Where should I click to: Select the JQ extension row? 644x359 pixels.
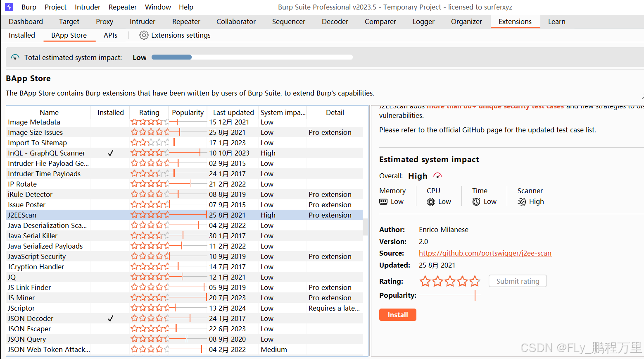(x=185, y=277)
